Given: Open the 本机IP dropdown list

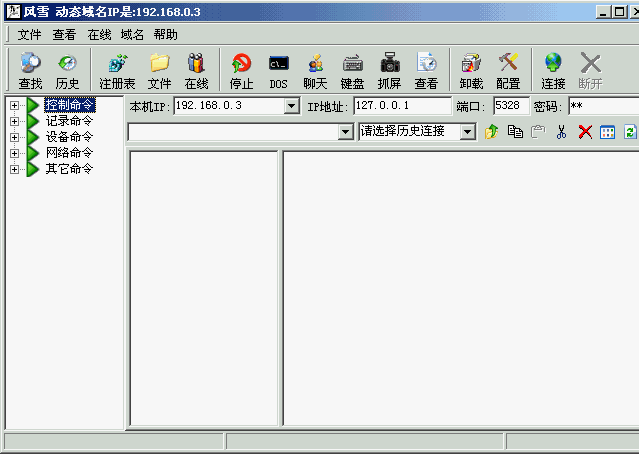Looking at the screenshot, I should click(x=292, y=106).
